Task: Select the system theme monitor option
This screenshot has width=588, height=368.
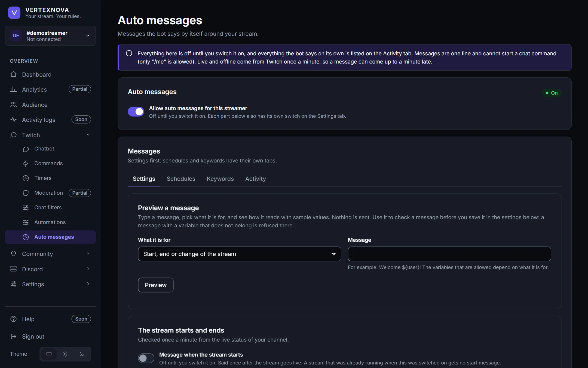Action: tap(49, 354)
